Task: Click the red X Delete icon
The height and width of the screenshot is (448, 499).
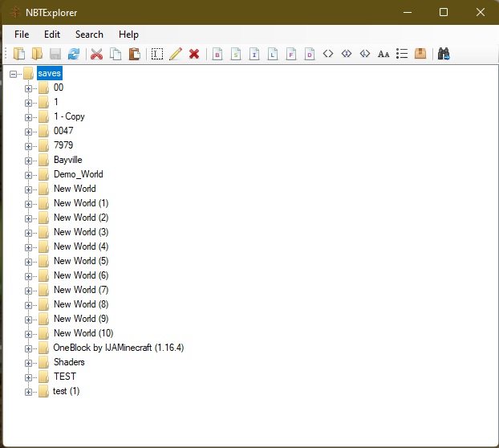Action: click(194, 54)
